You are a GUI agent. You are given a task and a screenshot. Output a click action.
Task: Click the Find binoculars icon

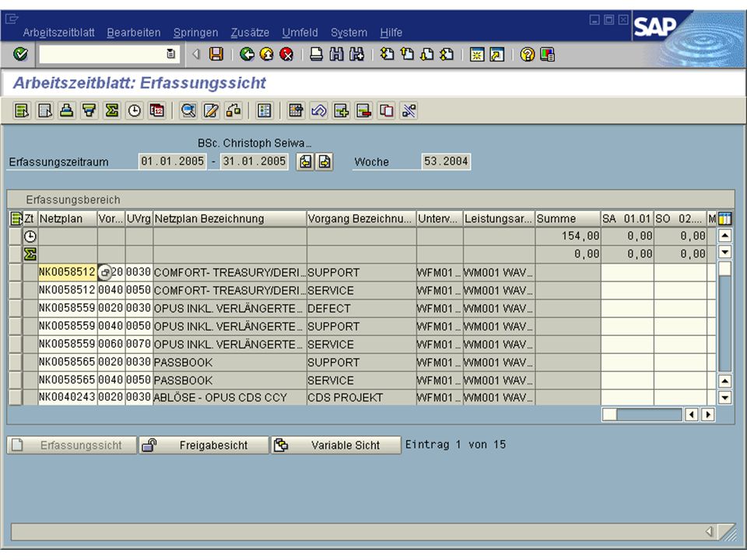click(x=336, y=54)
